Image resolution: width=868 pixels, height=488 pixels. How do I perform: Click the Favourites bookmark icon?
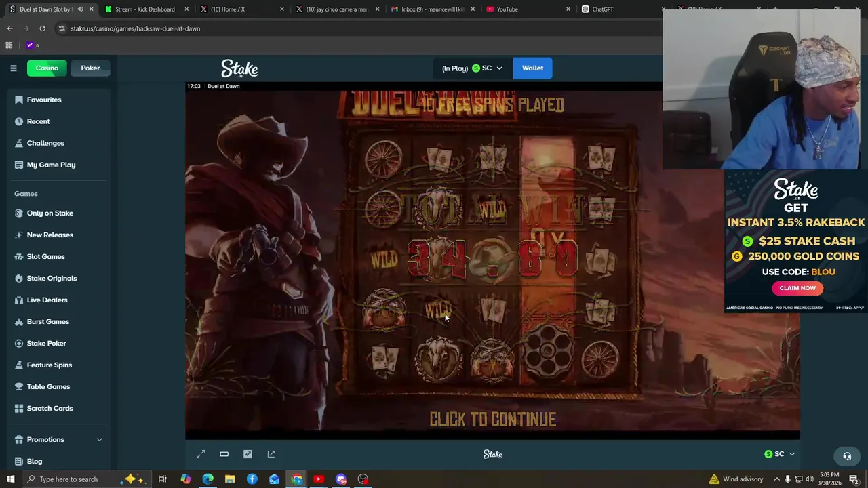[x=19, y=100]
